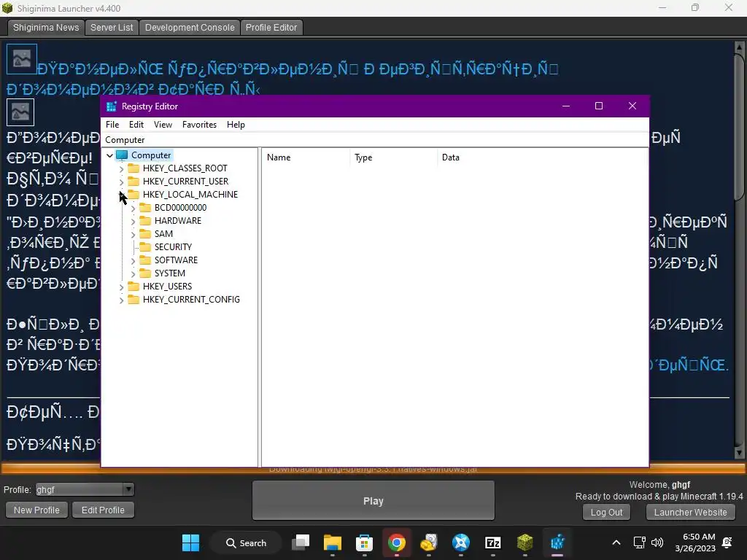This screenshot has width=747, height=560.
Task: Expand SAM key
Action: click(133, 234)
